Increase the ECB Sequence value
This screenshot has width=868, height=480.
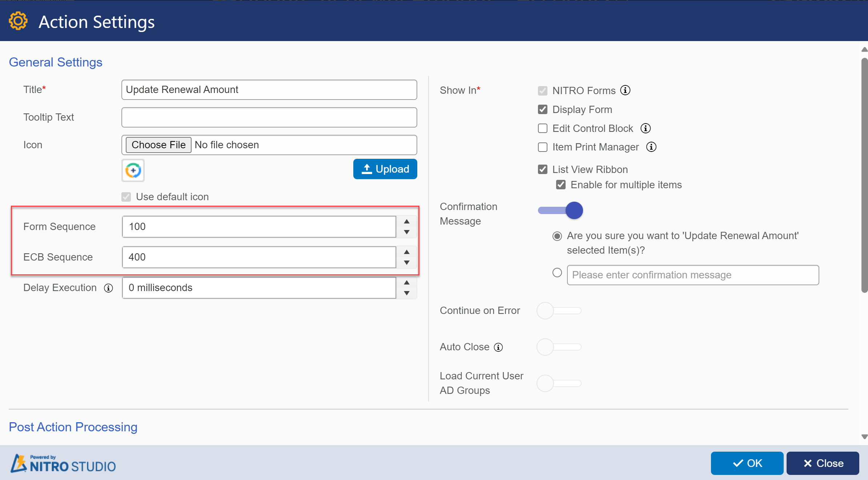(407, 252)
